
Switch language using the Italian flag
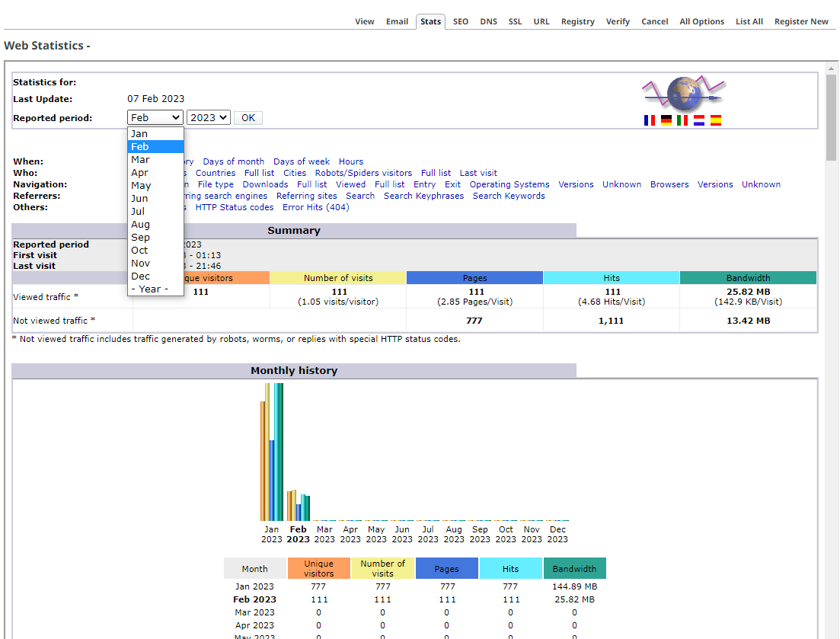tap(682, 120)
